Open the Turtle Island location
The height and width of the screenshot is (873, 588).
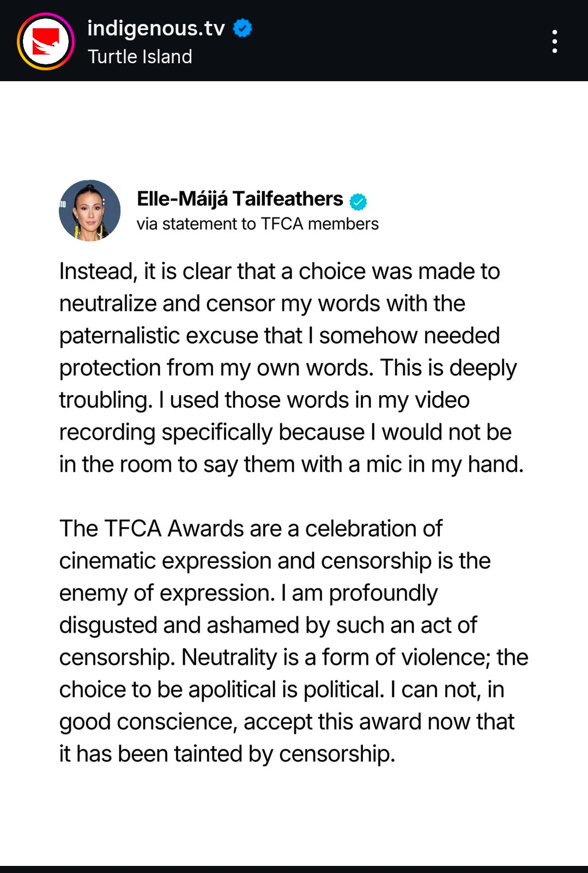click(x=140, y=57)
